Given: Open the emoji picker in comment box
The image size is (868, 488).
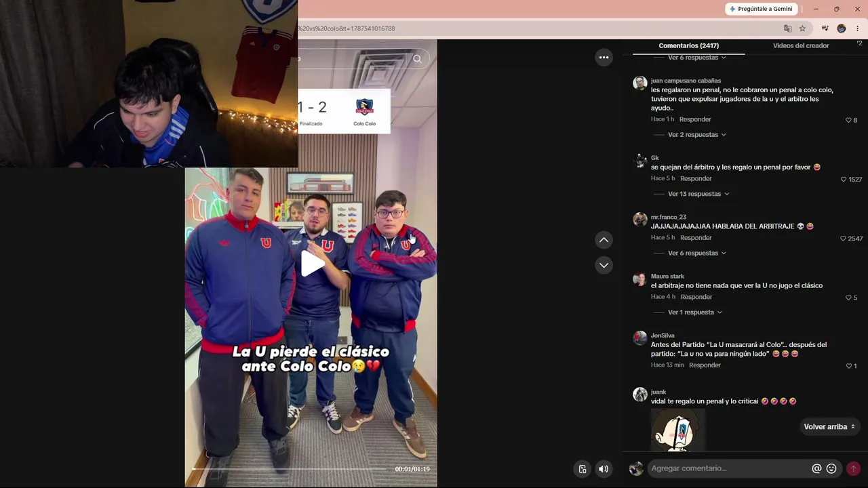Looking at the screenshot, I should pos(831,468).
